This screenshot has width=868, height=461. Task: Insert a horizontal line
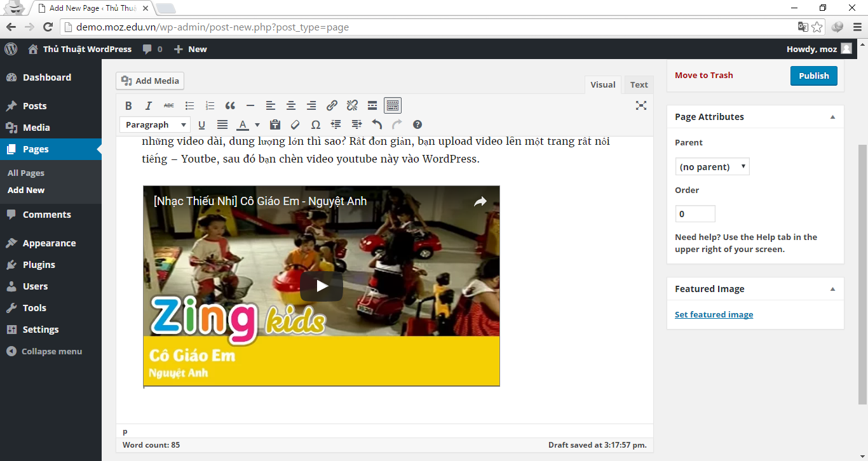pos(250,105)
